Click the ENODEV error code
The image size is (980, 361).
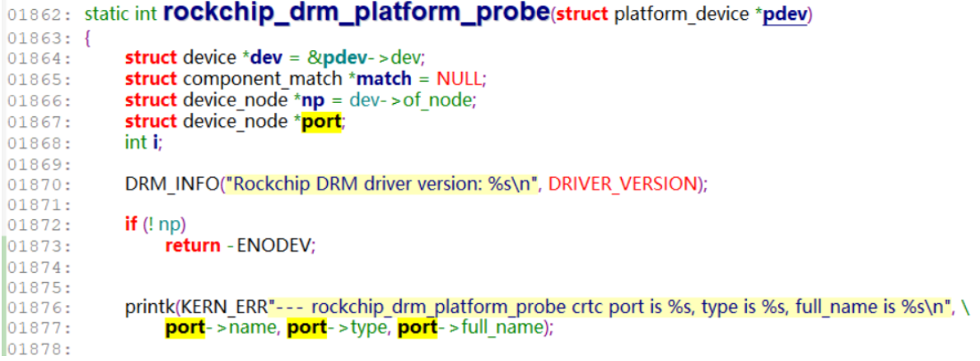(273, 246)
